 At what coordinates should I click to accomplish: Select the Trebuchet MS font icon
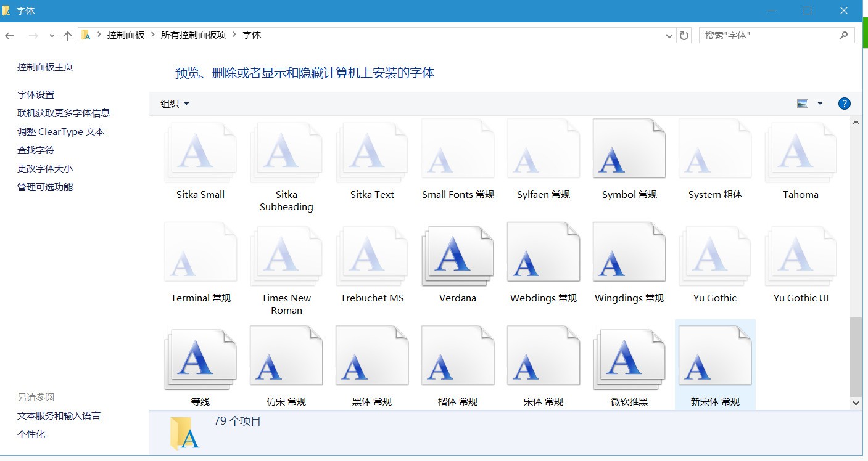372,256
